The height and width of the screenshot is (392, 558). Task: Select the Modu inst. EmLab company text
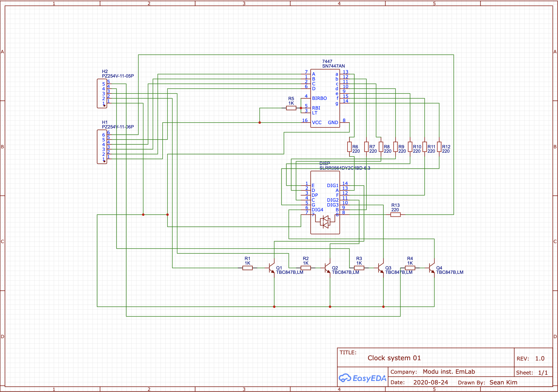449,372
